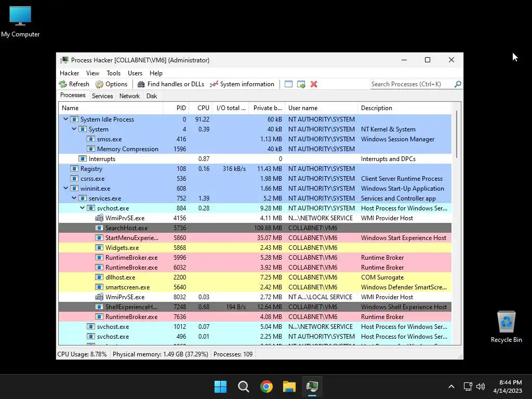Collapse the System Idle Process tree

point(66,119)
